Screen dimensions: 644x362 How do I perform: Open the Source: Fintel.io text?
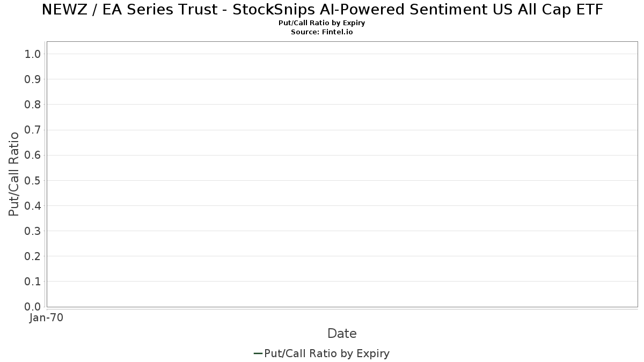[x=322, y=32]
